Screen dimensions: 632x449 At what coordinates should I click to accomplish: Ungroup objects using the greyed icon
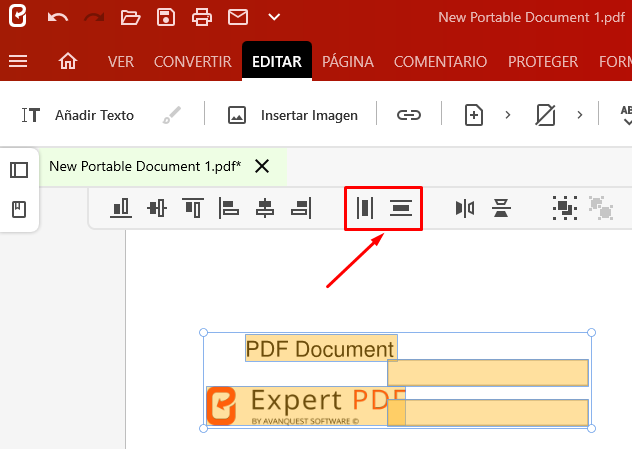pyautogui.click(x=601, y=208)
